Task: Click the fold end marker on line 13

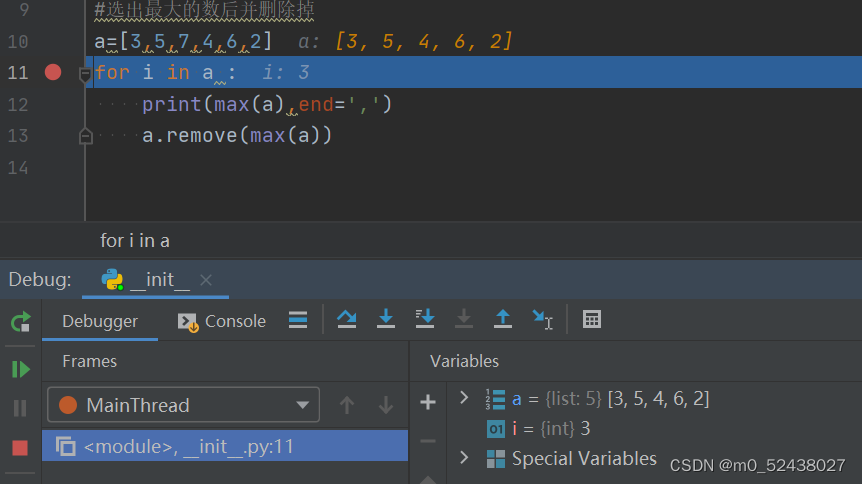Action: tap(85, 136)
